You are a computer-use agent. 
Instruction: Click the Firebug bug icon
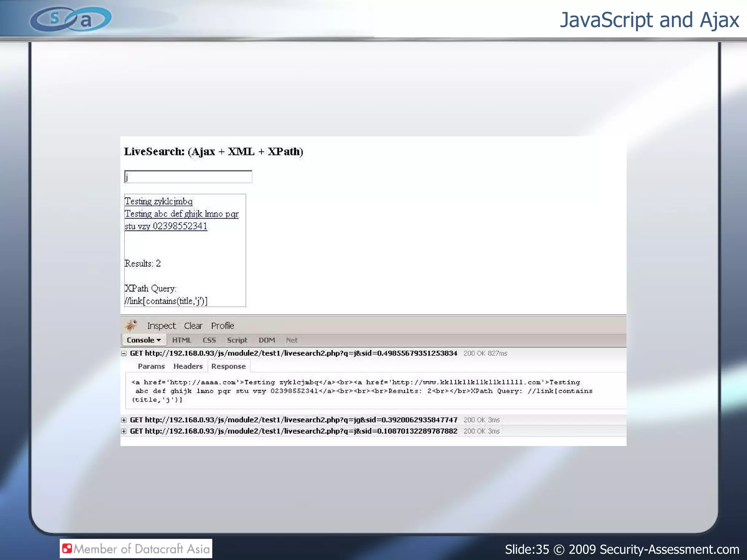tap(131, 325)
